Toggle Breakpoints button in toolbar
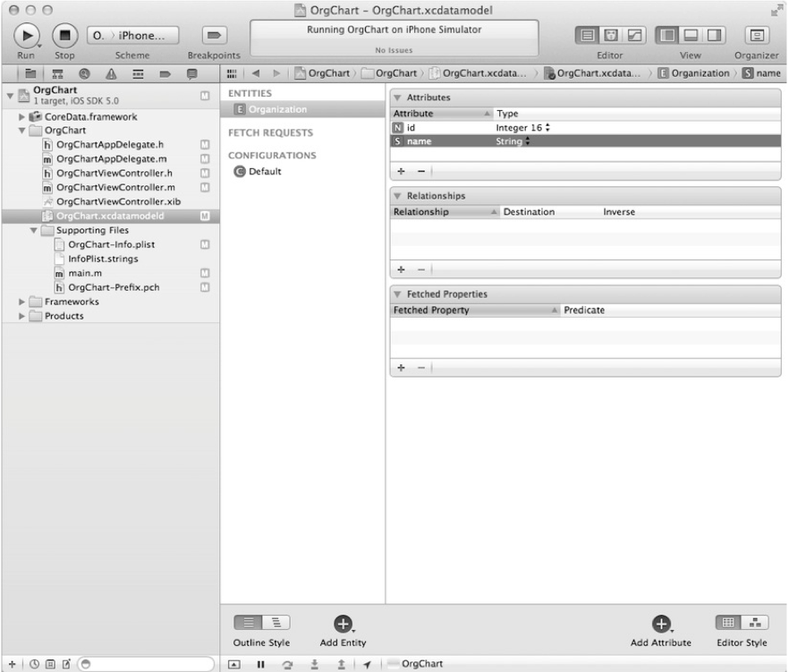789x672 pixels. [215, 35]
